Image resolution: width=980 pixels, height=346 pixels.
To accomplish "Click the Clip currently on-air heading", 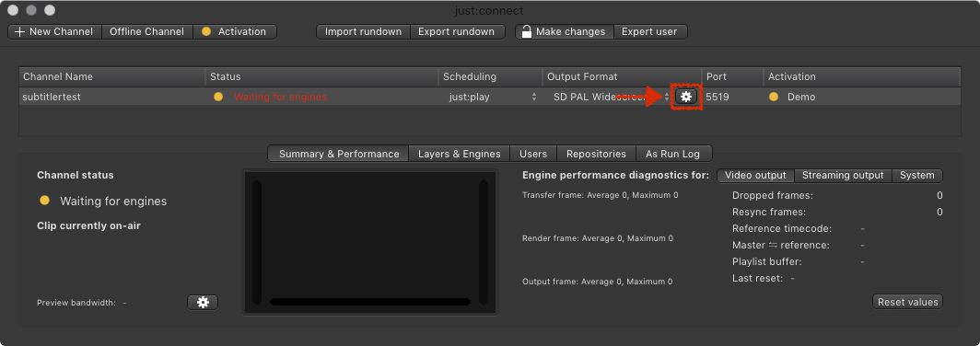I will pyautogui.click(x=88, y=225).
